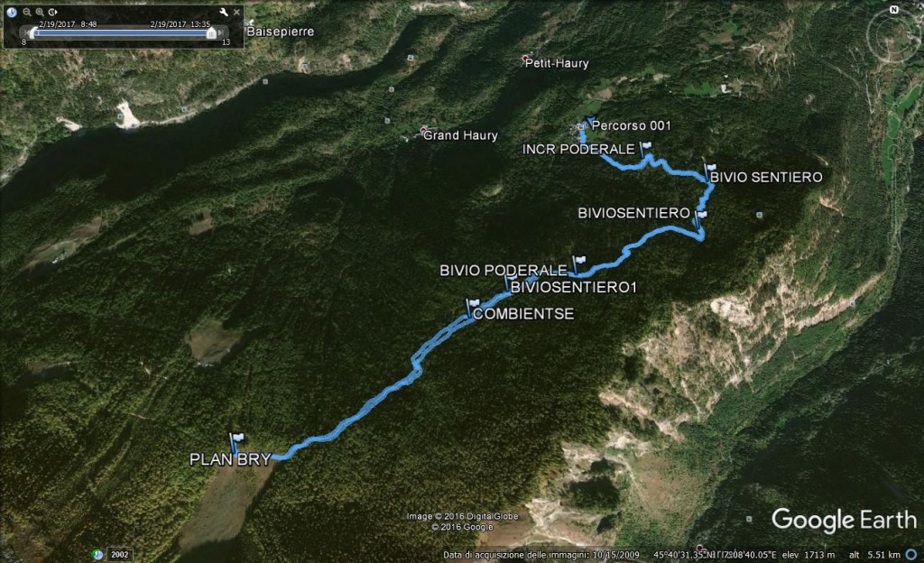Click the north indicator on compass
The width and height of the screenshot is (924, 563).
(894, 9)
